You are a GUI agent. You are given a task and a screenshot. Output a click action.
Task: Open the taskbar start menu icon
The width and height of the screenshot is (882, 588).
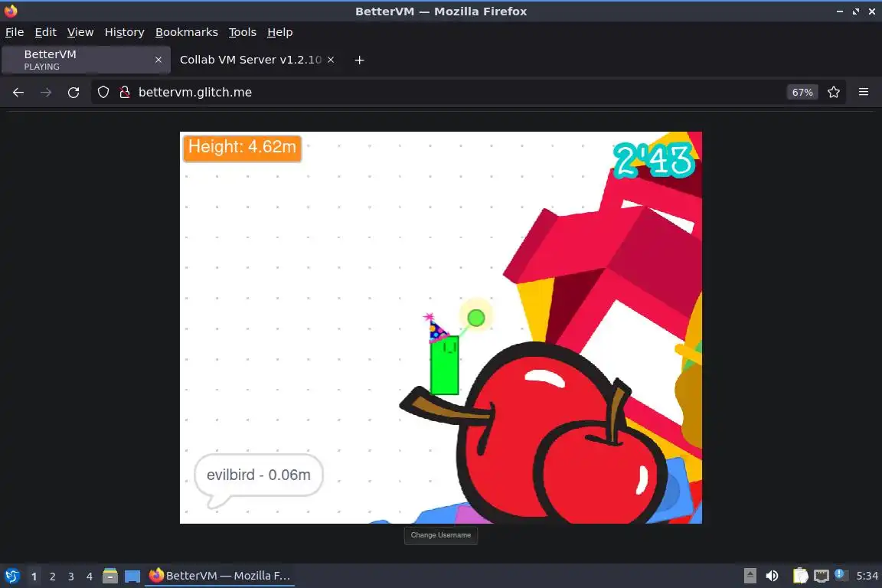click(11, 576)
